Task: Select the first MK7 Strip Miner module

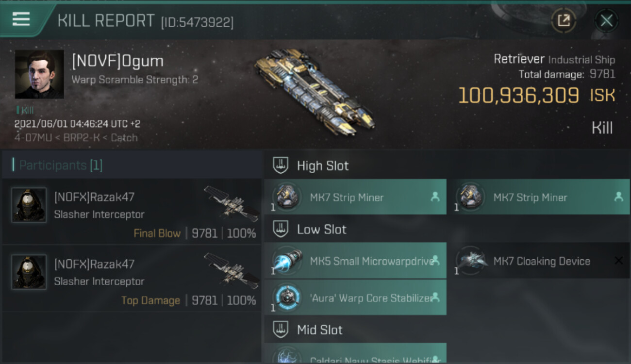Action: click(x=355, y=197)
